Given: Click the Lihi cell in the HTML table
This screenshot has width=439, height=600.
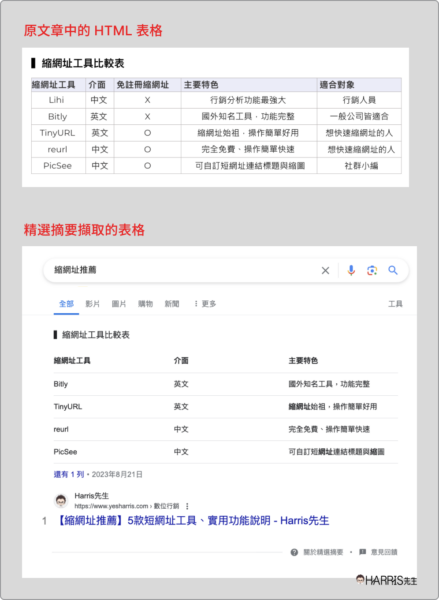Looking at the screenshot, I should click(x=57, y=100).
